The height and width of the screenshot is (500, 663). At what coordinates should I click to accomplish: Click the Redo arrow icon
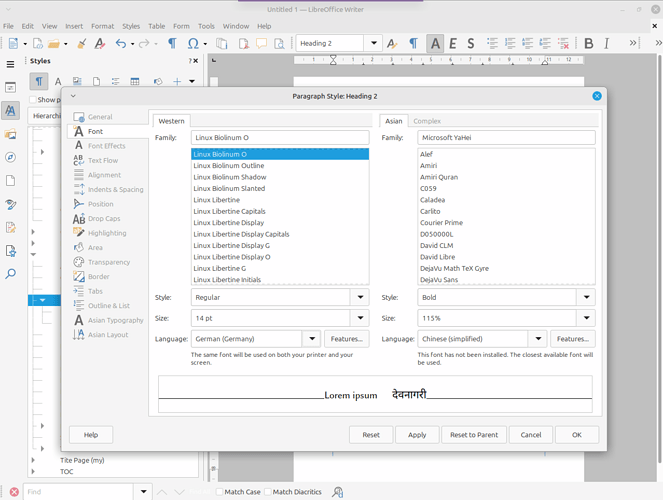(144, 44)
